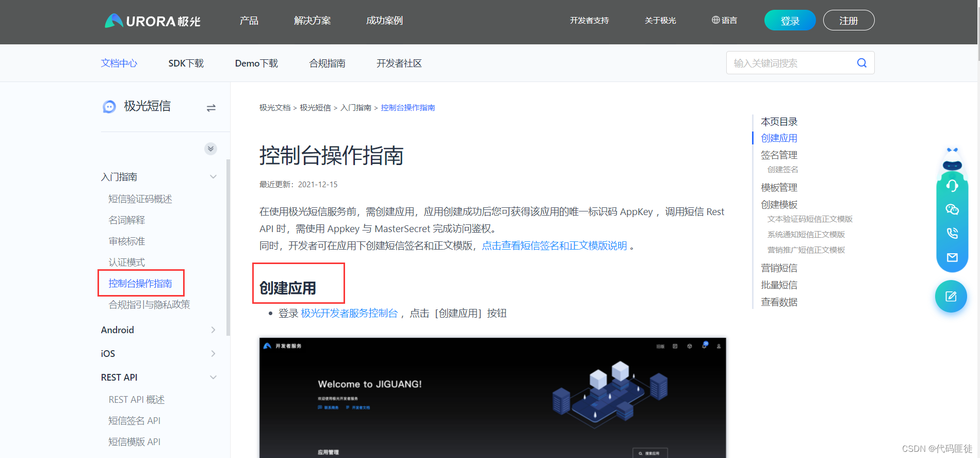
Task: Open the headset customer service icon
Action: [x=952, y=186]
